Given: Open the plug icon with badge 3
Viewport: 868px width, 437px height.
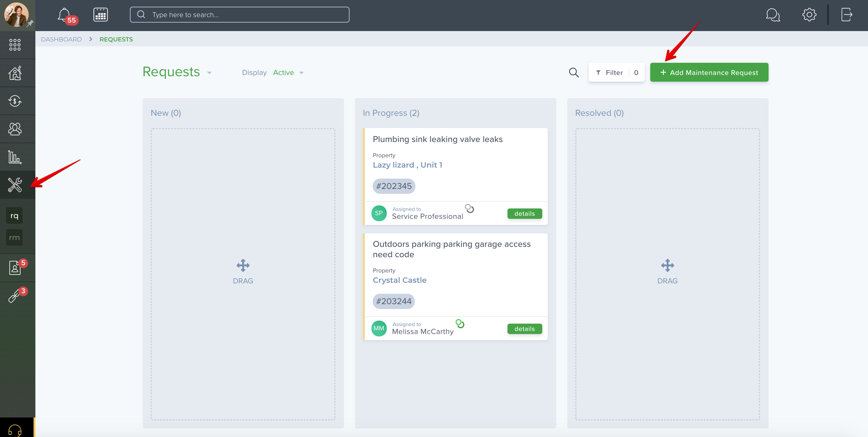Looking at the screenshot, I should coord(14,296).
